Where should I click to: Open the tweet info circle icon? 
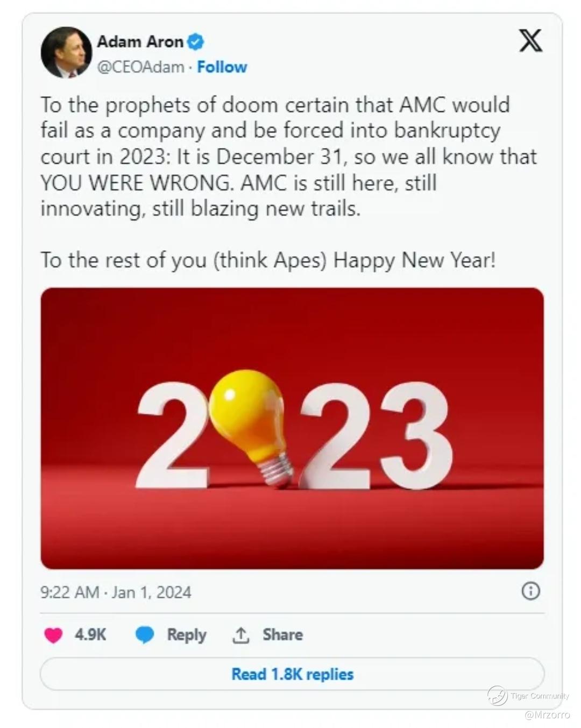[530, 591]
